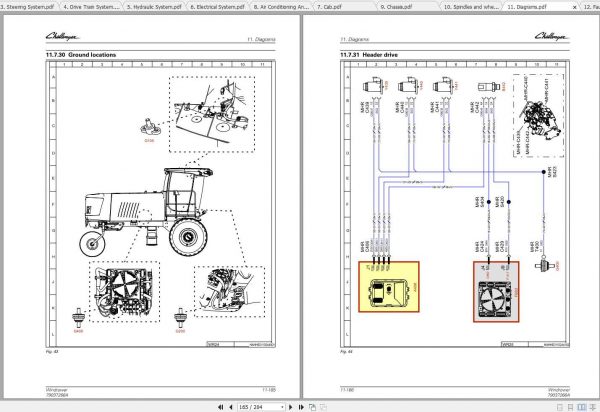Click the pressure sensor symbol in header drive

point(489,87)
